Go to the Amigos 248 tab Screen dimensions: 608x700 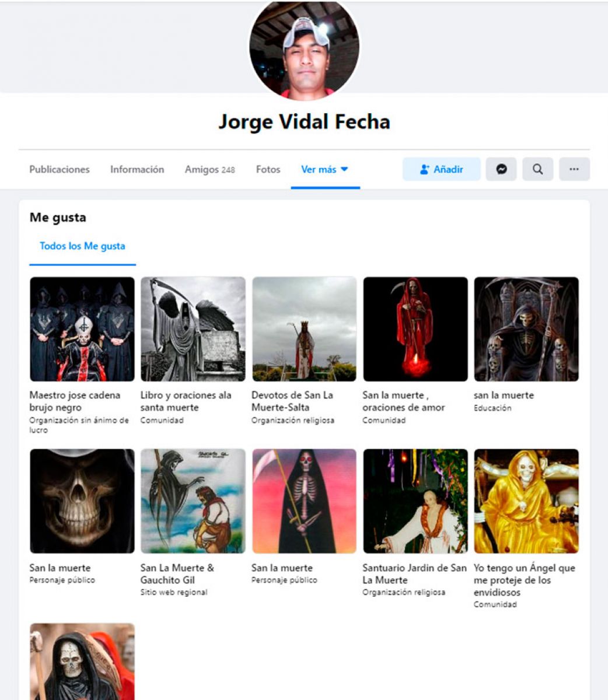click(x=209, y=169)
